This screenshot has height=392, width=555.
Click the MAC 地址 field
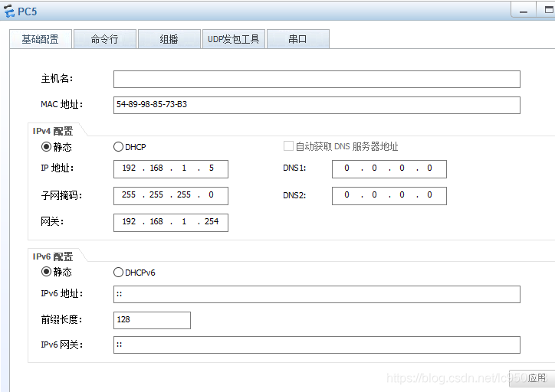pyautogui.click(x=317, y=106)
